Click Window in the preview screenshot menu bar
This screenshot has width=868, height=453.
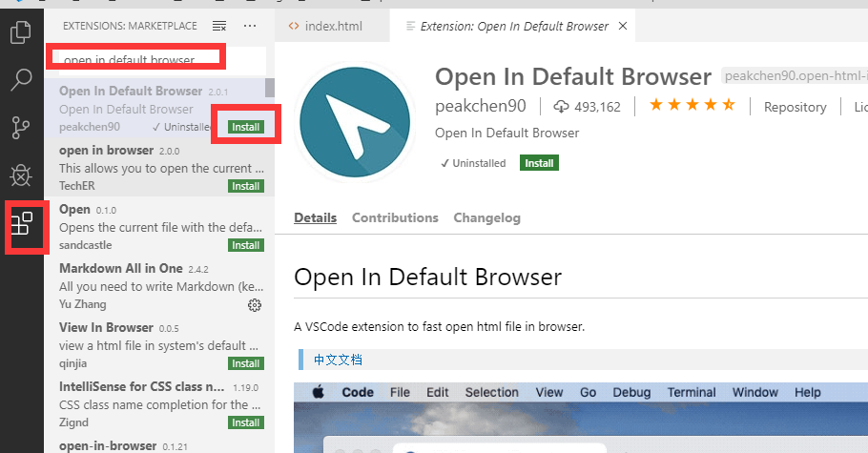tap(755, 393)
